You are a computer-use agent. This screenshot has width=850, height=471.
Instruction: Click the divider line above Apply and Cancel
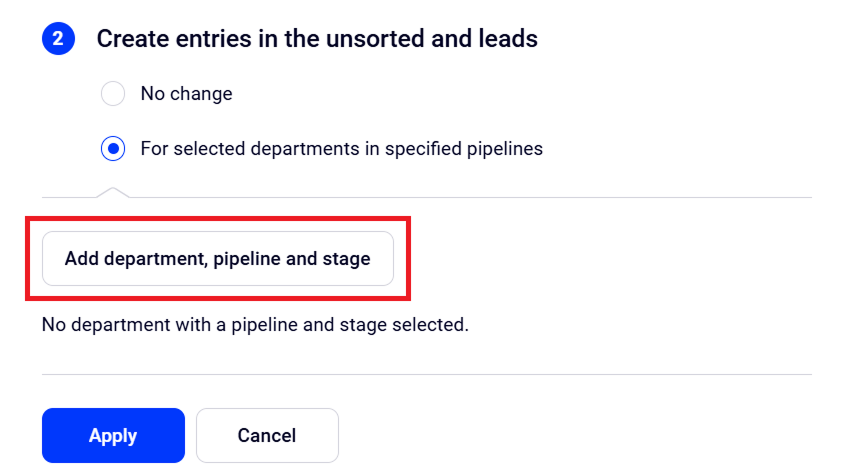(426, 375)
